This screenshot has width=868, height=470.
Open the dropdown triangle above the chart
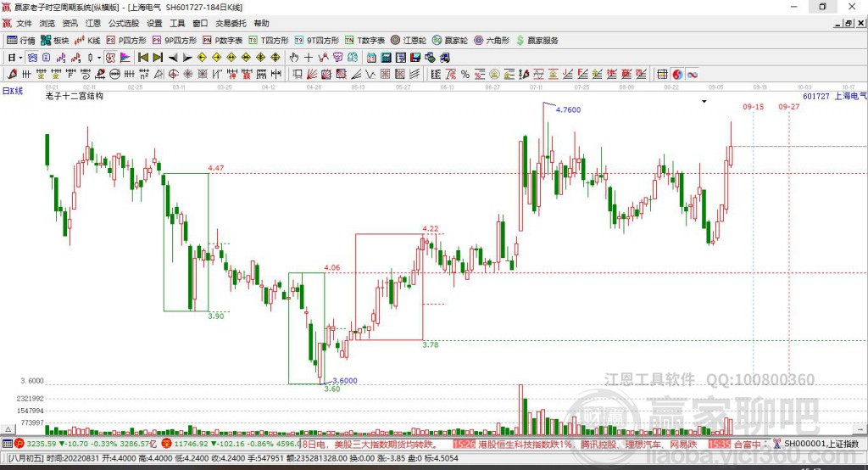point(704,102)
